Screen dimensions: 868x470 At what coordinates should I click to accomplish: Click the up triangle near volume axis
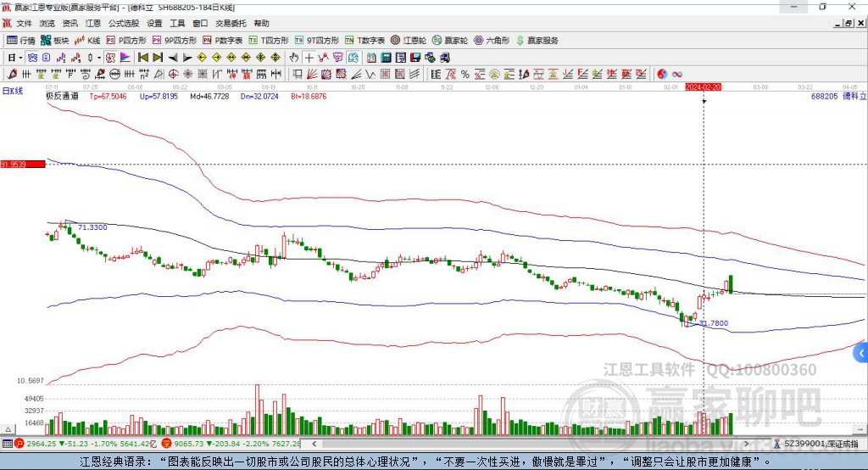tap(8, 429)
